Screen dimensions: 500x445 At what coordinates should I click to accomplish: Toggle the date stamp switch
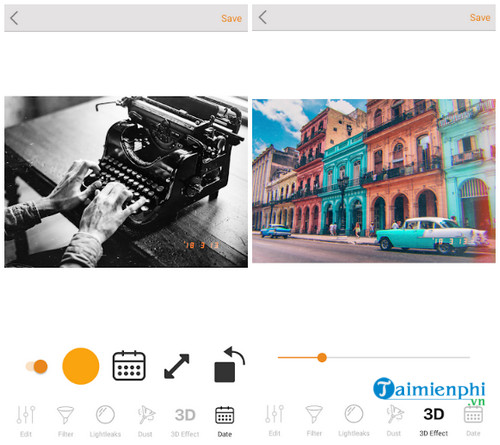(x=37, y=366)
